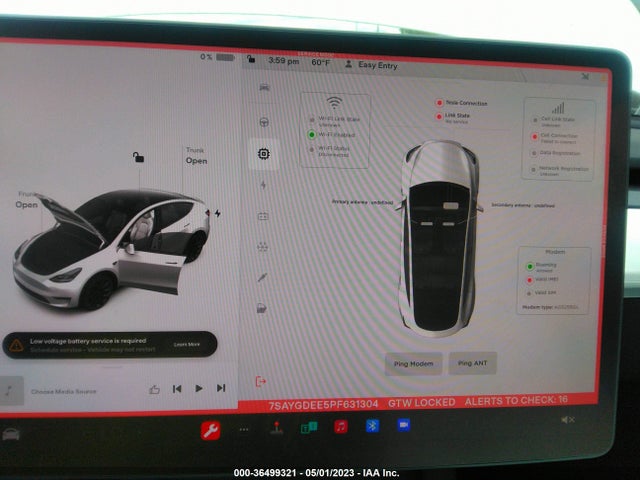Tap Trunk Open label

(196, 156)
